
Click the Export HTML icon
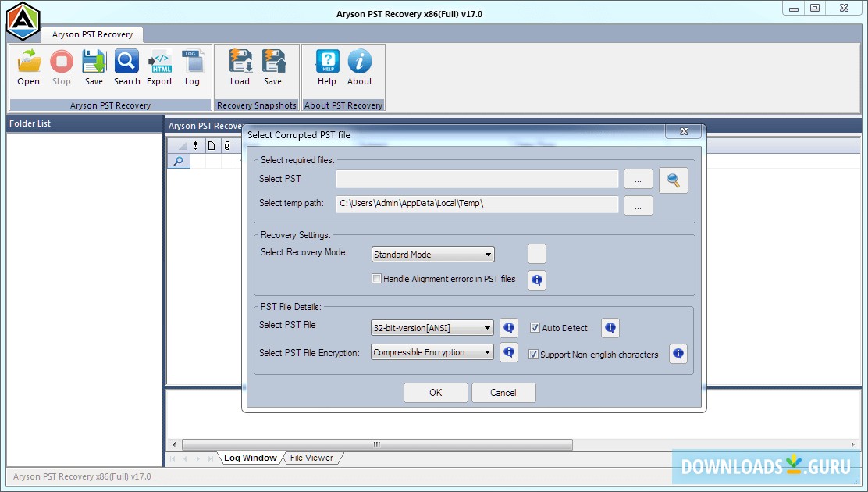click(x=160, y=62)
